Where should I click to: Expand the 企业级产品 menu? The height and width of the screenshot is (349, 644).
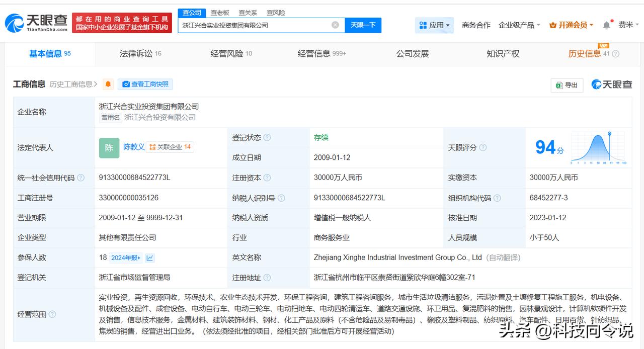point(519,25)
